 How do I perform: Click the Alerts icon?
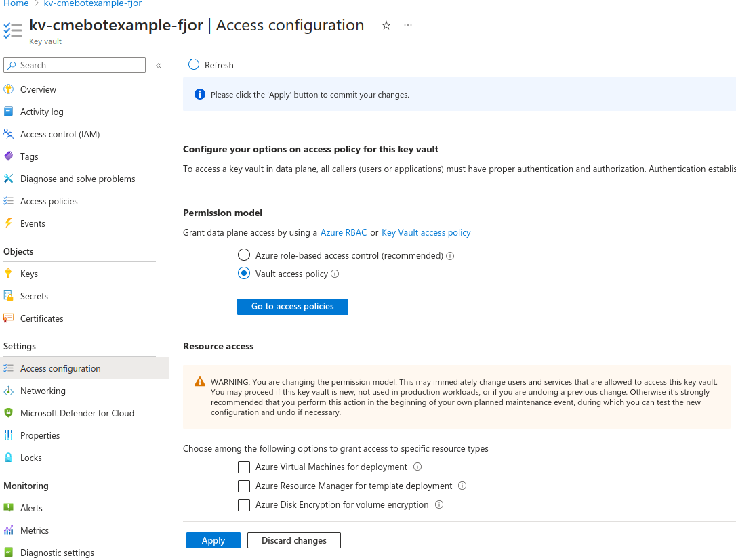click(x=8, y=507)
